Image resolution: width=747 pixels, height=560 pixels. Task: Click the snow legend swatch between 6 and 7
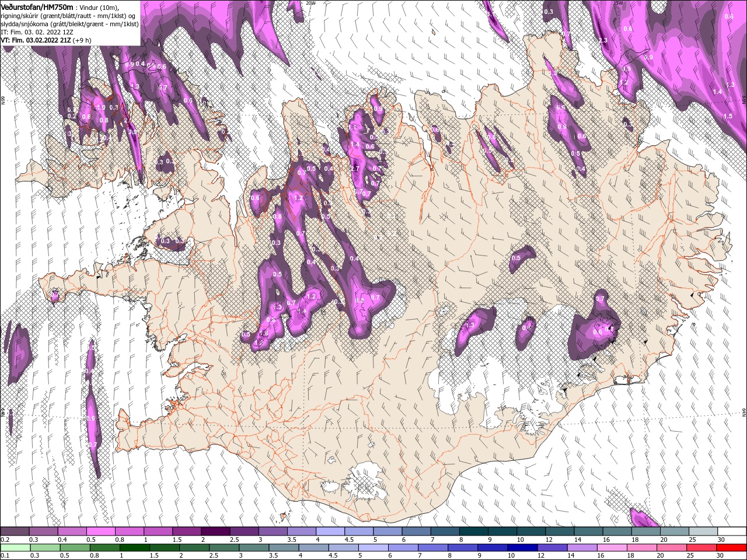416,531
